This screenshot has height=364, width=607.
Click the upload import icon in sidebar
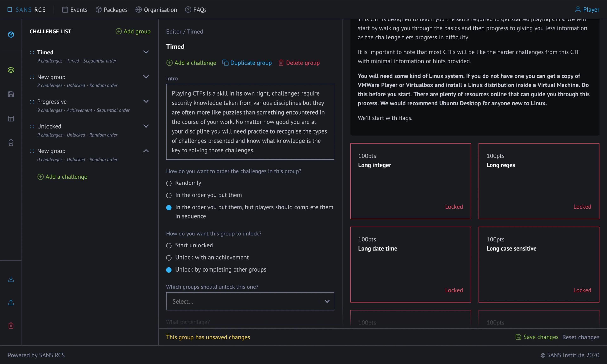(x=11, y=302)
